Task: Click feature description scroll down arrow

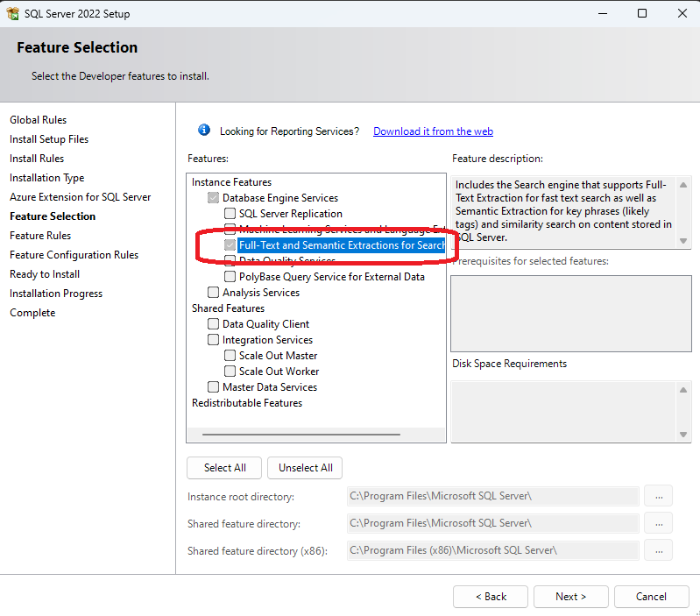Action: coord(683,241)
